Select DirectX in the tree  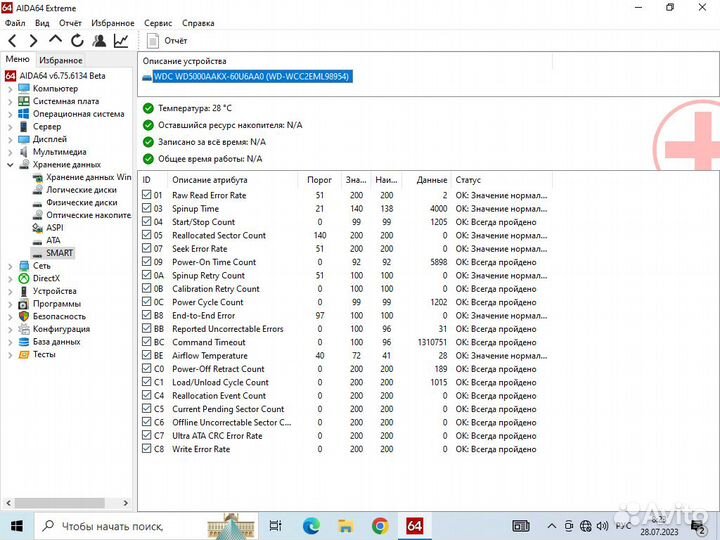coord(46,278)
